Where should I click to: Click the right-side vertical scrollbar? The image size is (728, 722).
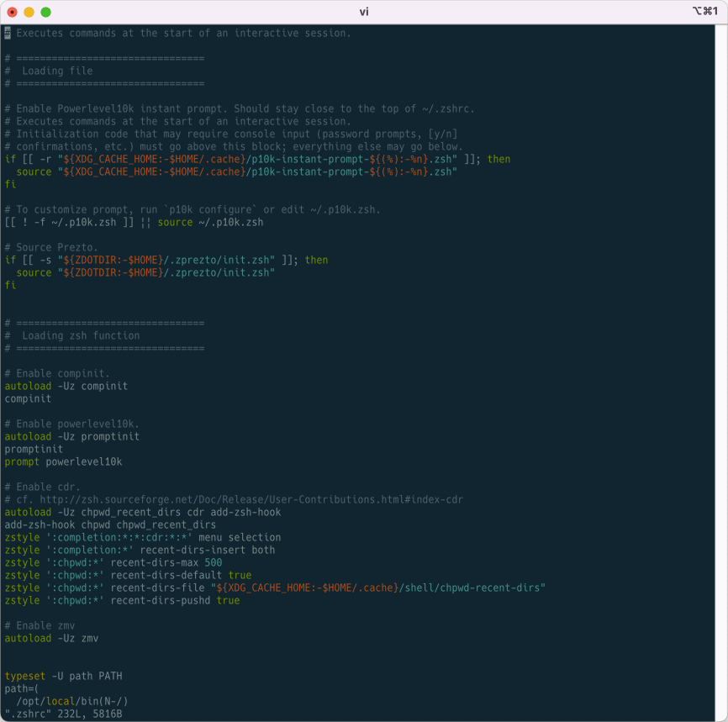tap(721, 373)
